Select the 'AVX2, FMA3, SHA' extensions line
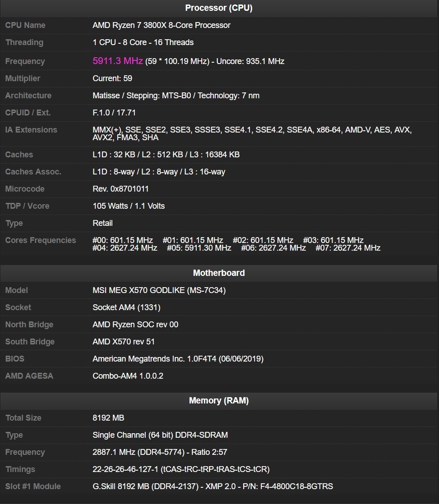This screenshot has width=439, height=504. 125,137
